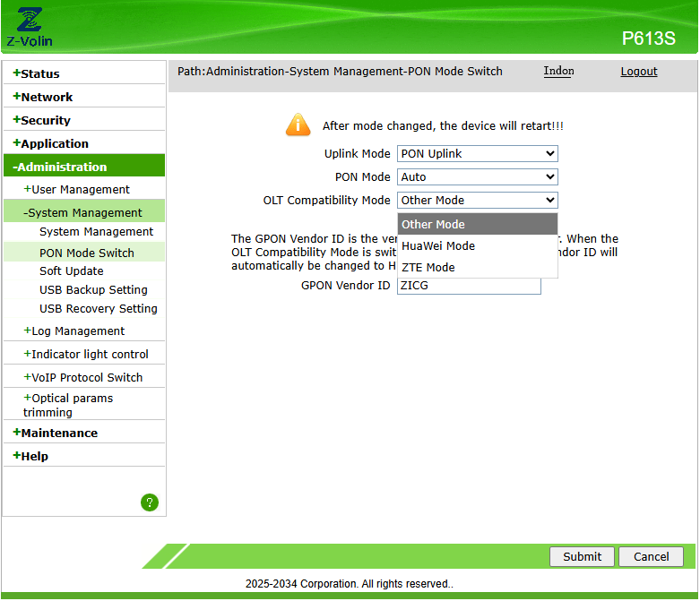Screen dimensions: 700x601
Task: Click the green help question mark icon
Action: point(150,502)
